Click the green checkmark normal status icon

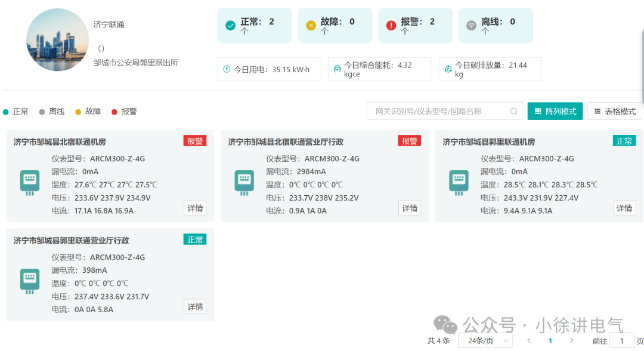coord(230,26)
